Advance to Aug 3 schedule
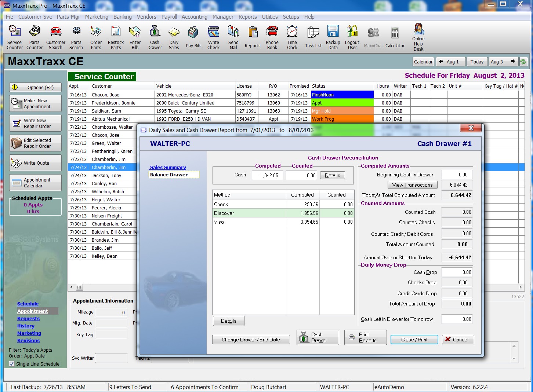 pyautogui.click(x=503, y=62)
